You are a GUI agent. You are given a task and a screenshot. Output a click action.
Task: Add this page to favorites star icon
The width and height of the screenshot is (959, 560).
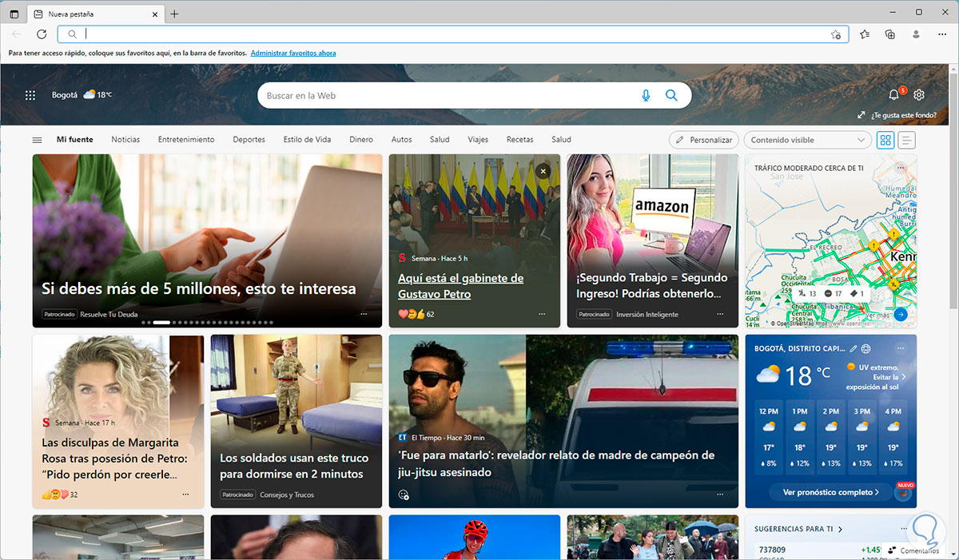835,34
